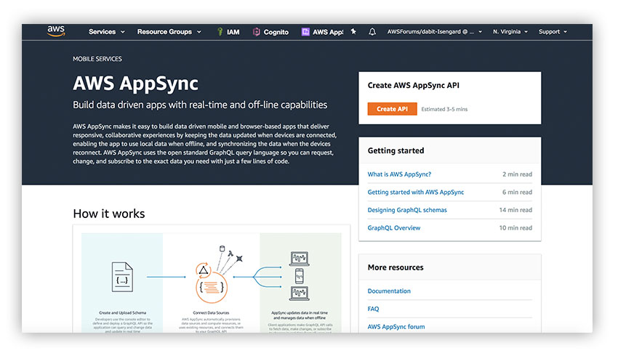Expand the Resource Groups menu
The image size is (618, 364).
(169, 31)
